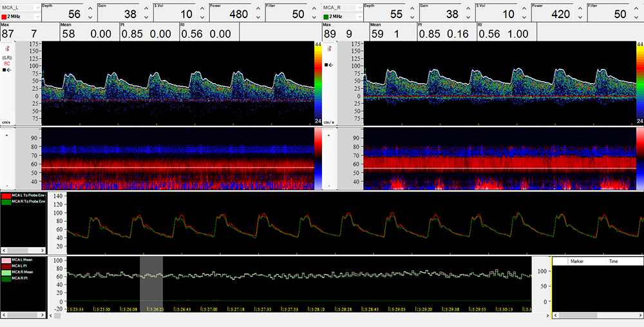Increase the left channel Depth value
This screenshot has width=644, height=327.
[x=90, y=8]
